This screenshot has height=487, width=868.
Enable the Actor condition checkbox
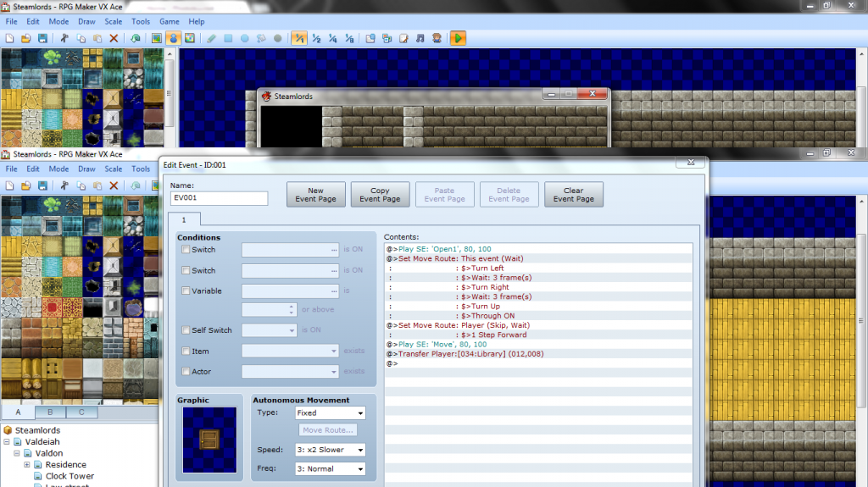point(186,371)
